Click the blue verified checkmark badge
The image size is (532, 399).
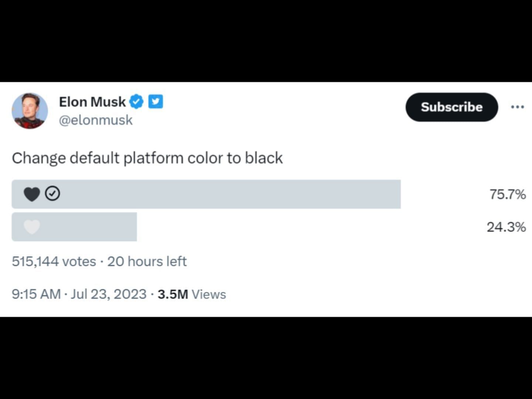(x=136, y=102)
